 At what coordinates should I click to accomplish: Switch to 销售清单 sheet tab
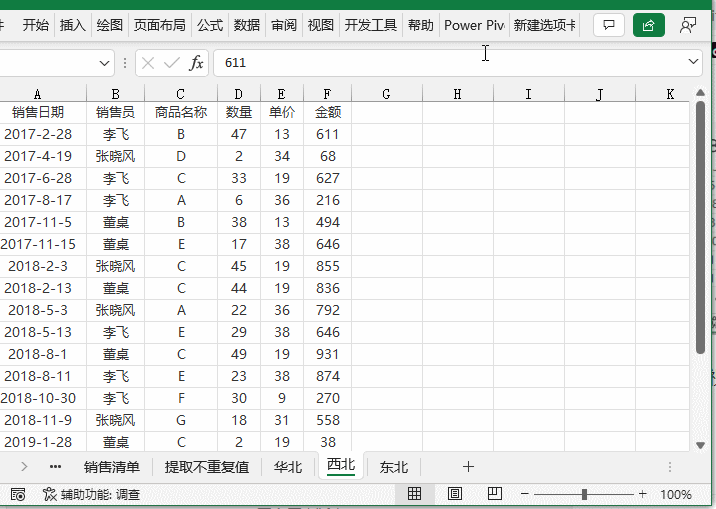111,467
